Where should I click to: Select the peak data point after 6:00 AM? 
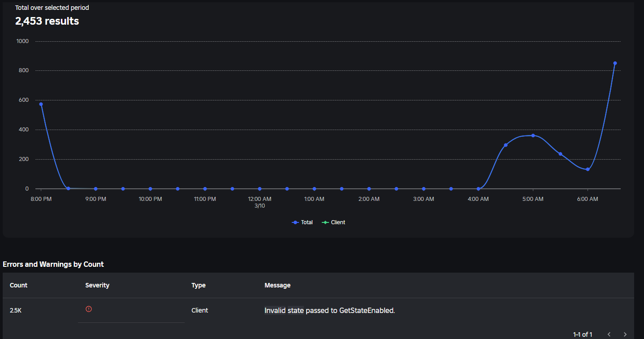pos(615,63)
